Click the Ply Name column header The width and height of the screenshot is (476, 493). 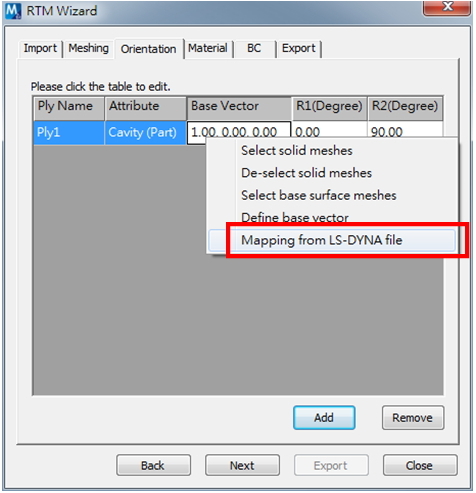click(69, 108)
